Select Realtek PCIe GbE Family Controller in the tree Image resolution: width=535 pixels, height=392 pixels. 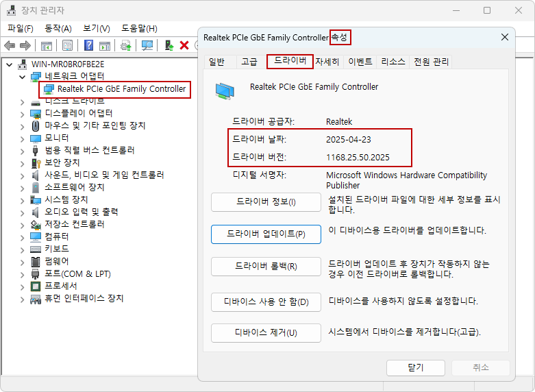point(121,89)
